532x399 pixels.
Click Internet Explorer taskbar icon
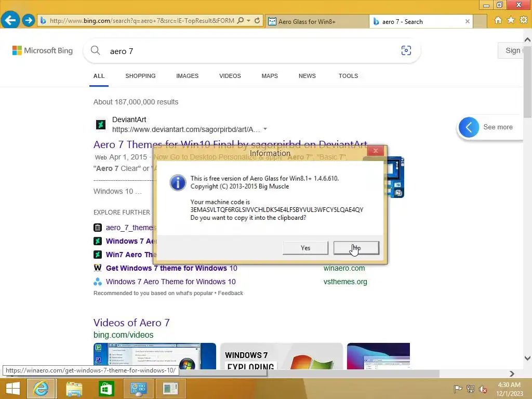[x=41, y=389]
